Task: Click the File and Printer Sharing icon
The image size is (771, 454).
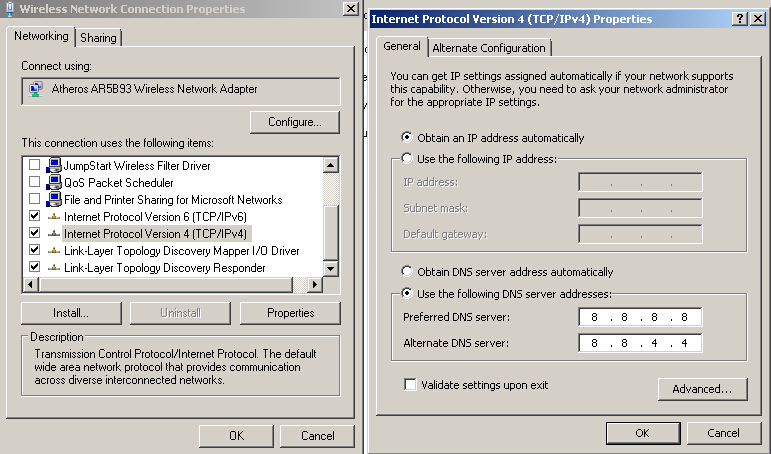Action: point(54,200)
